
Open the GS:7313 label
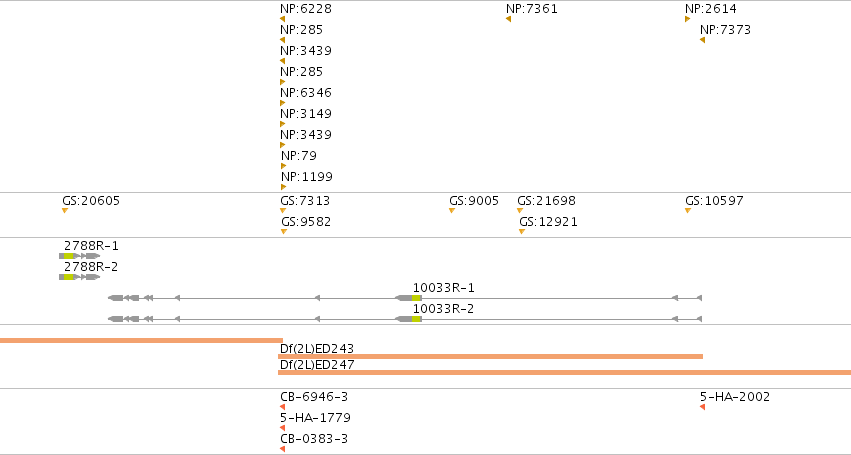click(x=305, y=201)
